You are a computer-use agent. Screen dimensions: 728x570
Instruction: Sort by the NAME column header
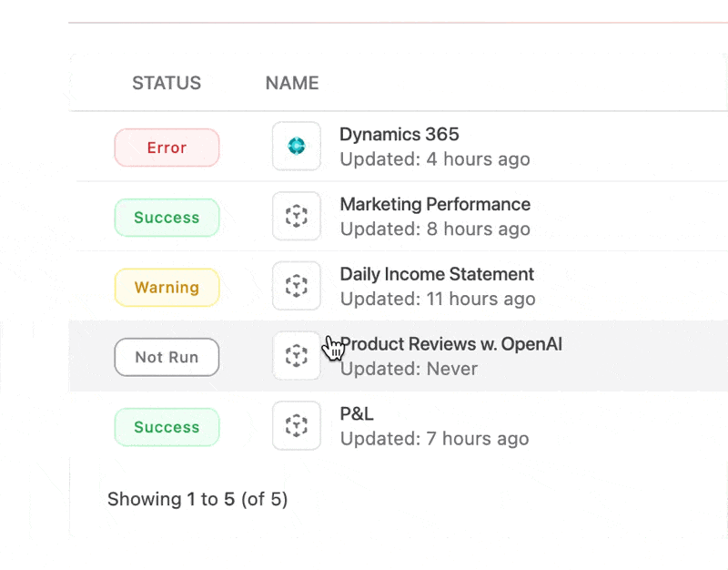point(292,83)
